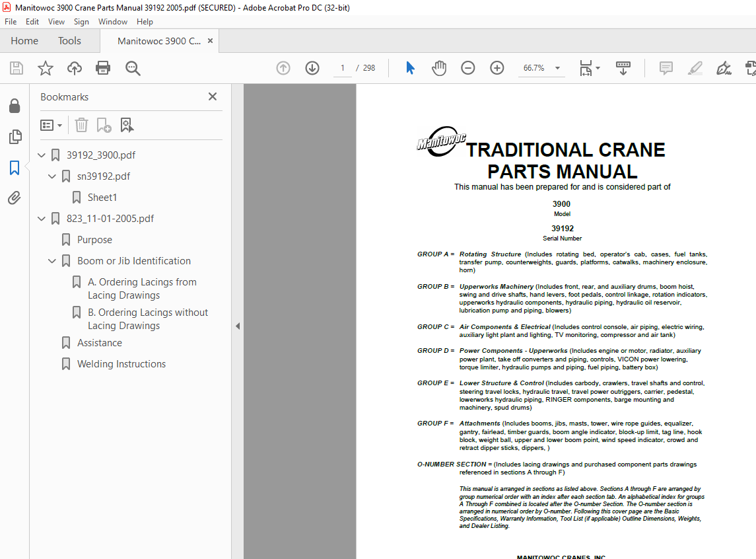Select the Manitowoc 3900 C... document tab
This screenshot has width=756, height=559.
coord(159,41)
